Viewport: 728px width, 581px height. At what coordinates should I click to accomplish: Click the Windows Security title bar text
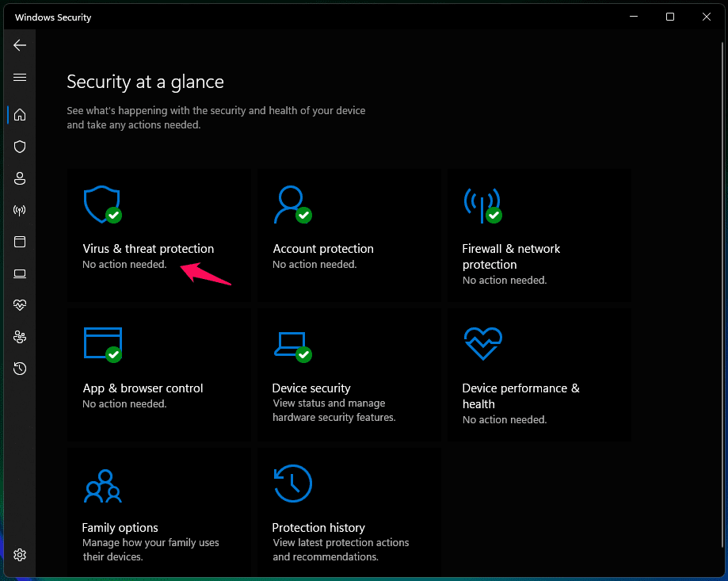pos(53,17)
